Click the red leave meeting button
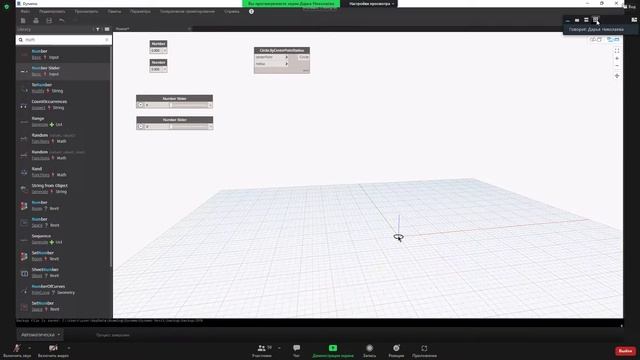 pyautogui.click(x=625, y=351)
